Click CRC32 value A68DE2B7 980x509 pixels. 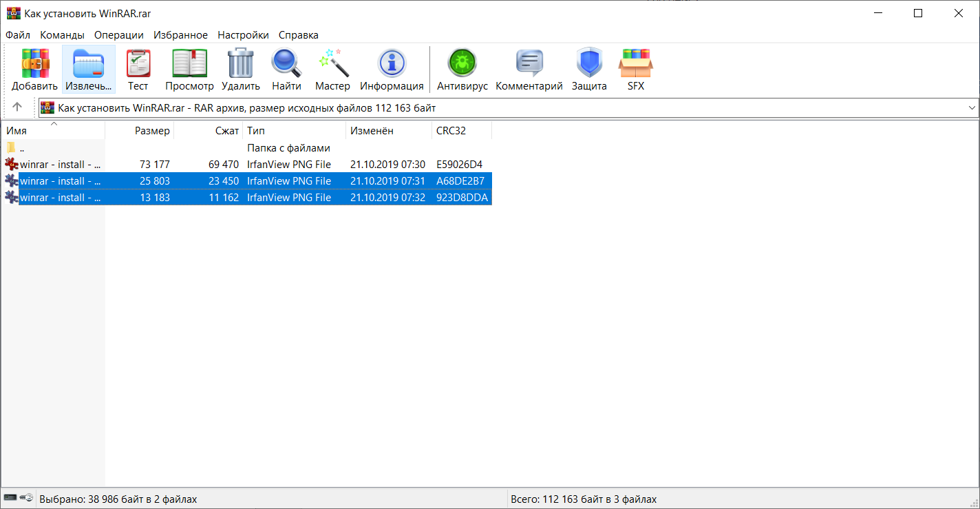(x=460, y=181)
